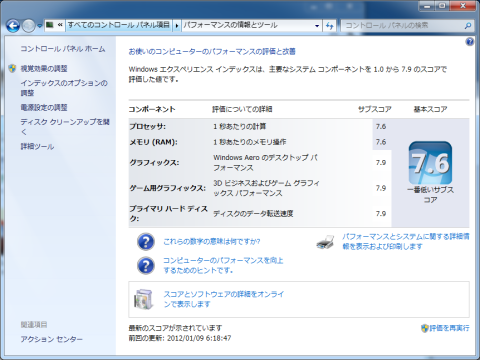Click the プライマリ ハード ディスク: row label

click(x=168, y=213)
